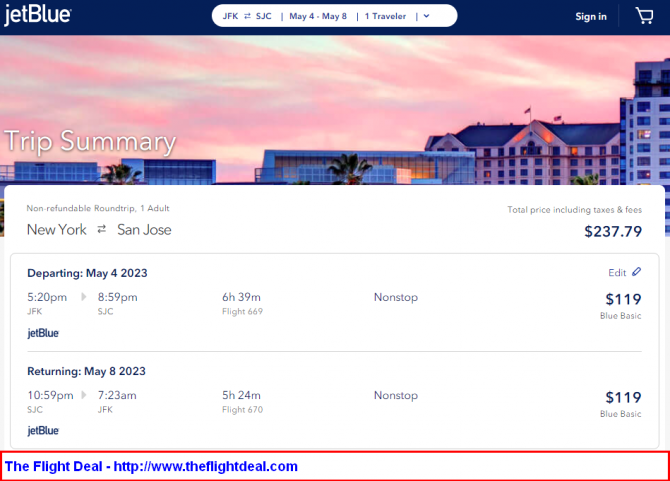Click Non-refundable Roundtrip, 1 Adult text

[x=98, y=208]
